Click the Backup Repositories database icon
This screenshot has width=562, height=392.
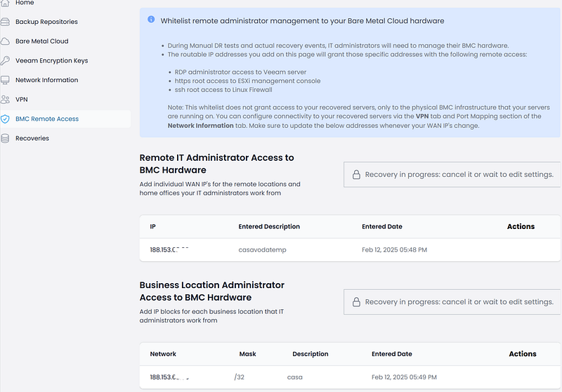coord(6,22)
